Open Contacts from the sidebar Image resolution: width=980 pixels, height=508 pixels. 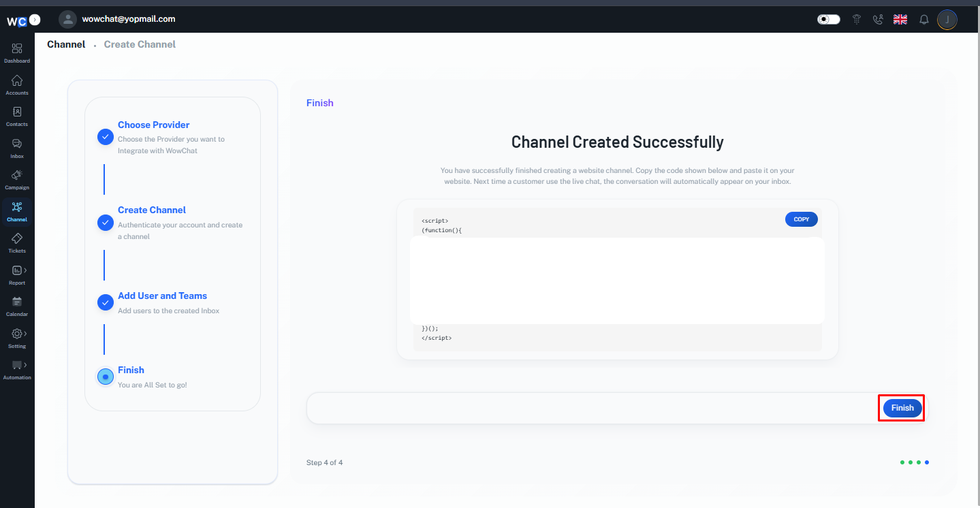(x=17, y=116)
